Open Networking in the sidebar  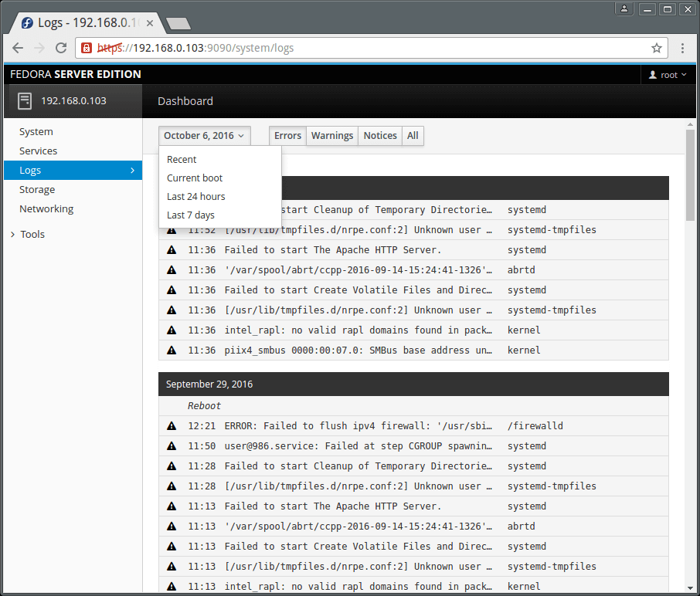pos(73,208)
